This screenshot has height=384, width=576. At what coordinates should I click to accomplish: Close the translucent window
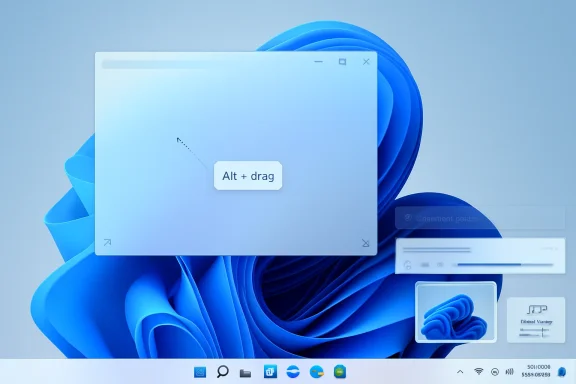coord(366,62)
